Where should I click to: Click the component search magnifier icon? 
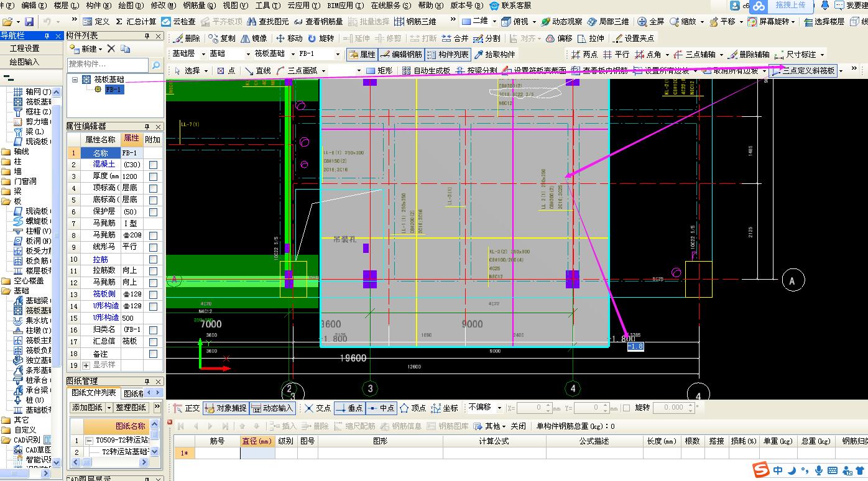tap(155, 64)
